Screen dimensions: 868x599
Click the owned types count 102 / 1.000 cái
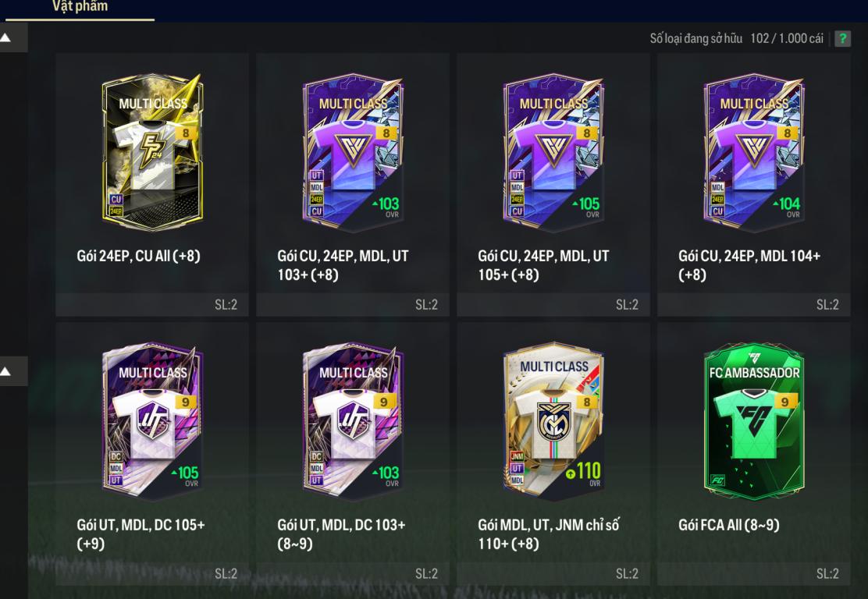pyautogui.click(x=787, y=39)
